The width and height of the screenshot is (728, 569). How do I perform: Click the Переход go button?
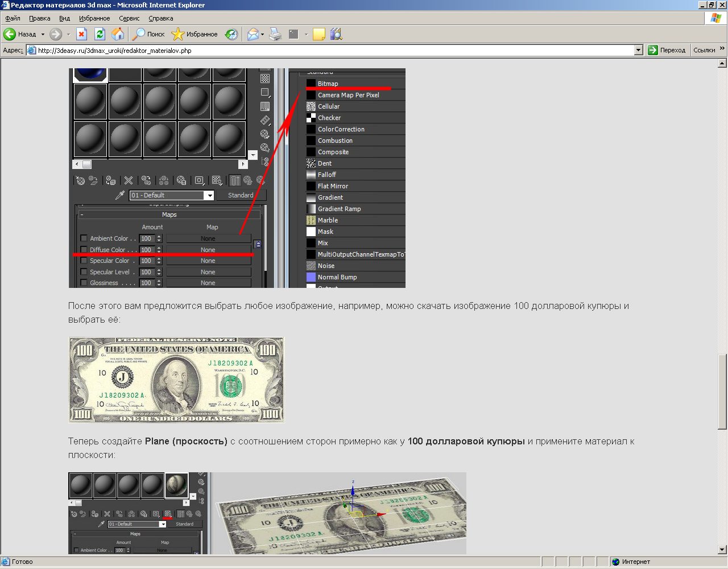coord(667,50)
